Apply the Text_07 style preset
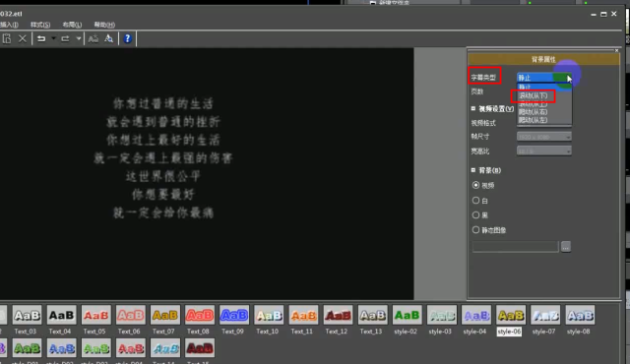 tap(164, 316)
